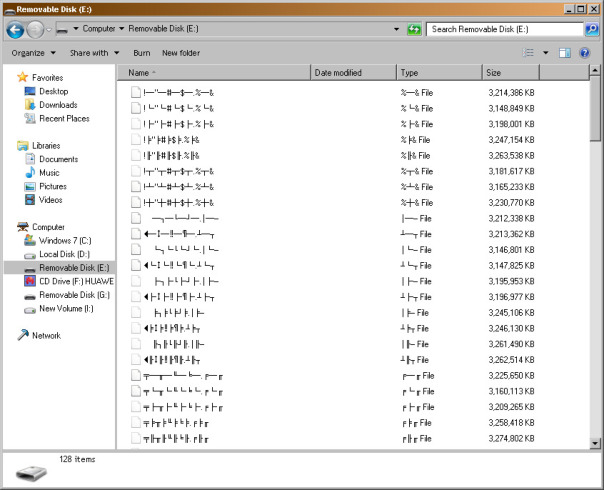Click the drive icon in the address bar

[x=62, y=29]
